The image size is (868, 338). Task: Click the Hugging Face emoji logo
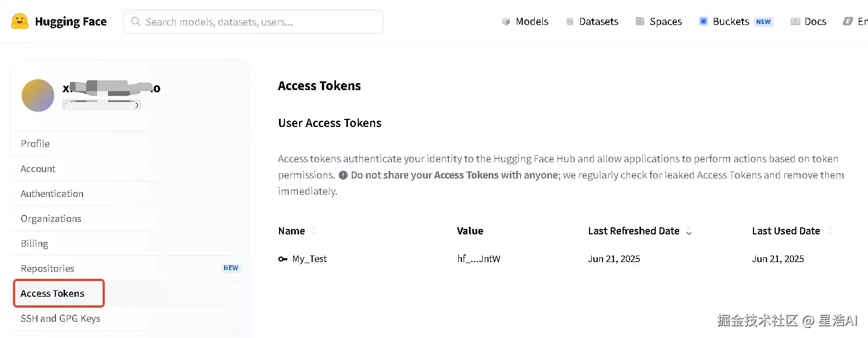click(x=20, y=21)
